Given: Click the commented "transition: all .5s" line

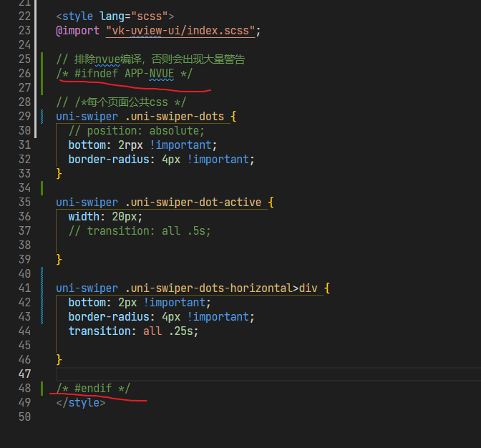Looking at the screenshot, I should (140, 230).
